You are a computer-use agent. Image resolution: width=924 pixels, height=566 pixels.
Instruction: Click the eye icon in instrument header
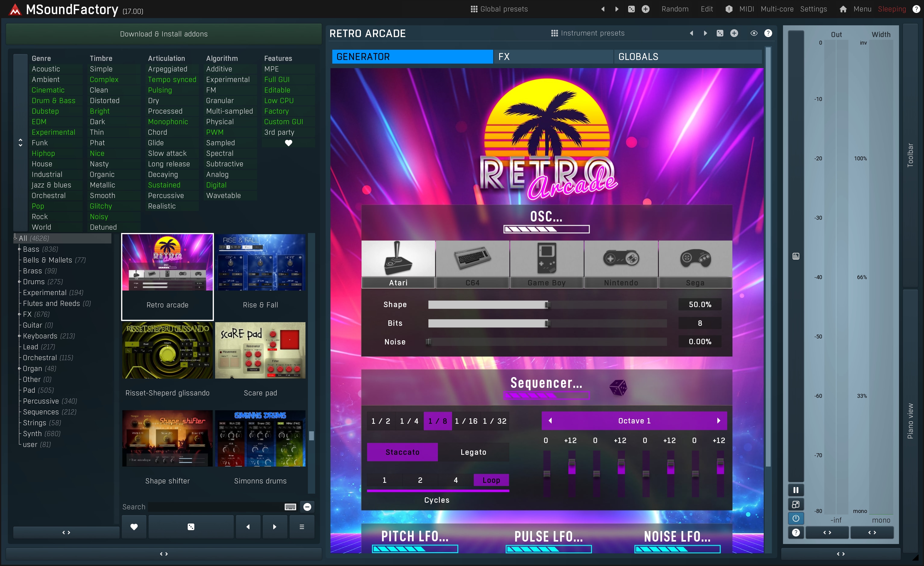pos(754,33)
